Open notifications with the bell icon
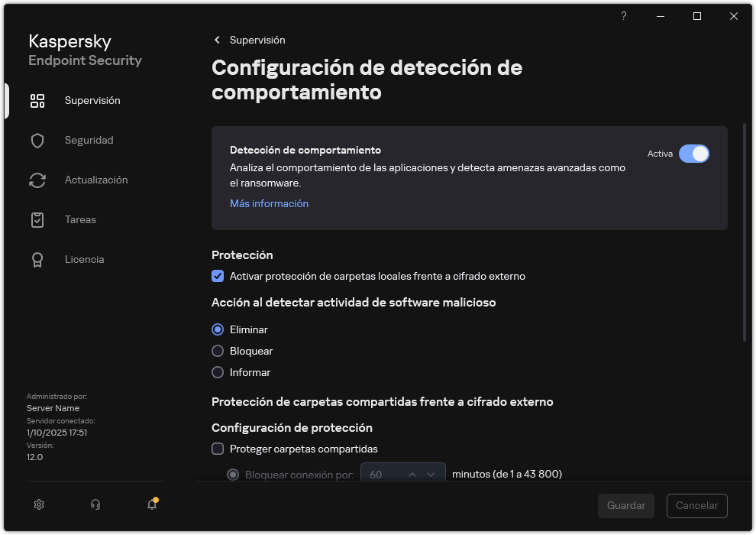 pyautogui.click(x=151, y=505)
